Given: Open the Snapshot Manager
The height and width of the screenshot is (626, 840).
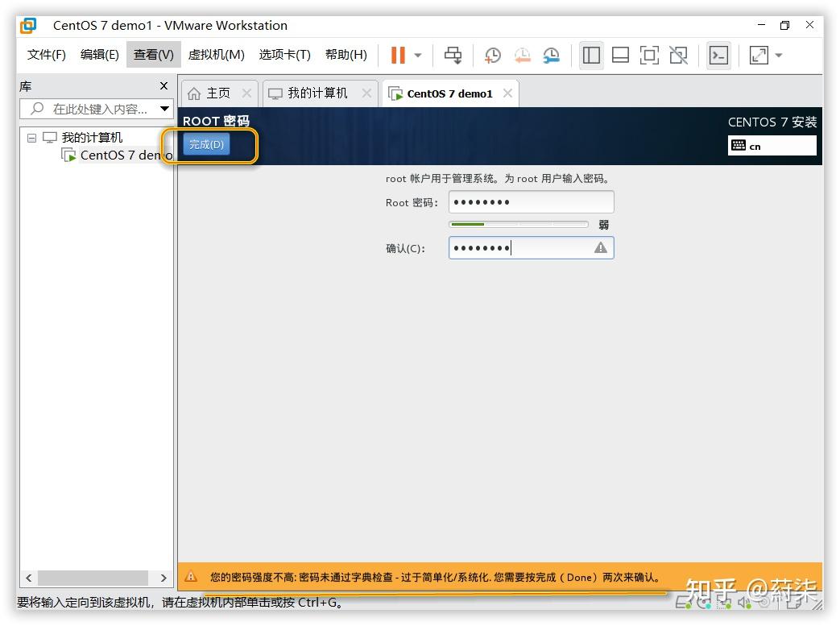Looking at the screenshot, I should tap(552, 55).
